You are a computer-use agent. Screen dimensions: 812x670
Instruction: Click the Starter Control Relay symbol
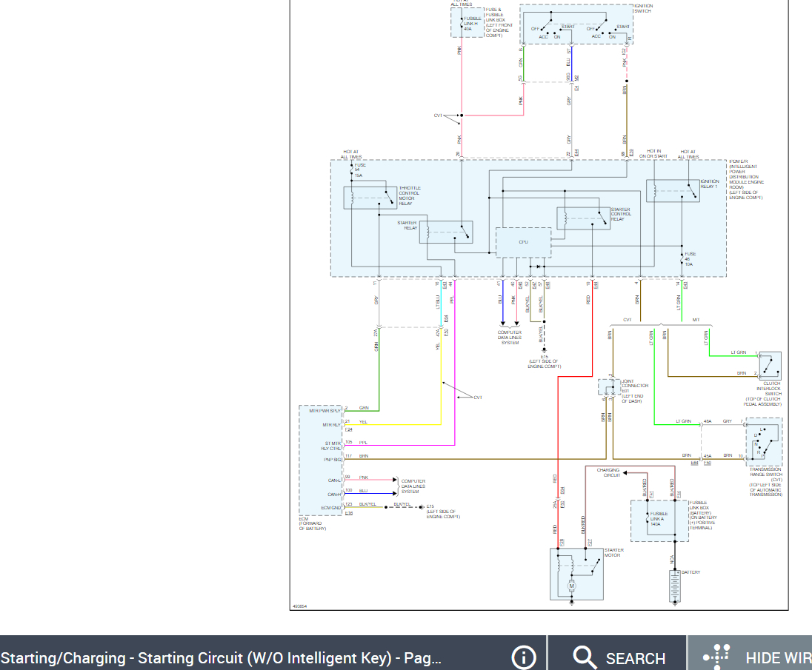pos(583,218)
